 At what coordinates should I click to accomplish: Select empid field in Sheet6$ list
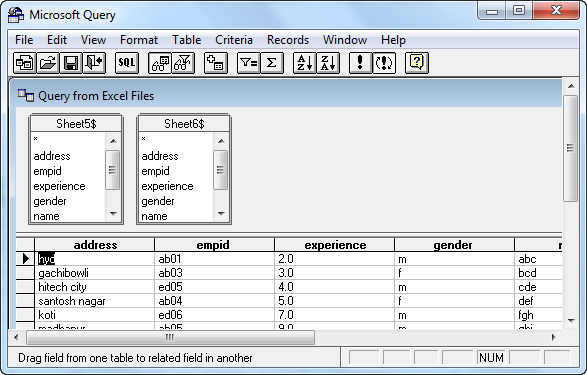coord(155,171)
